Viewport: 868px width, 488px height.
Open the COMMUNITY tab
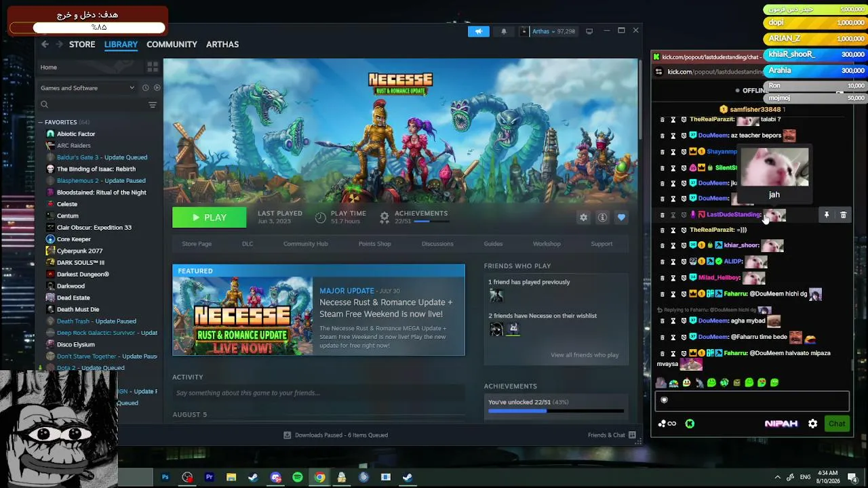(172, 44)
